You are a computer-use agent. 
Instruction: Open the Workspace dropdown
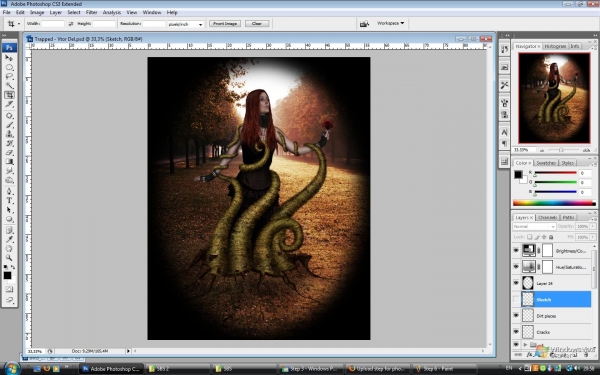pos(390,23)
